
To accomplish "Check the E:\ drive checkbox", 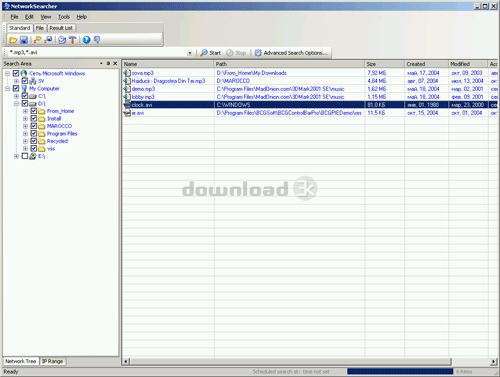I will click(25, 156).
